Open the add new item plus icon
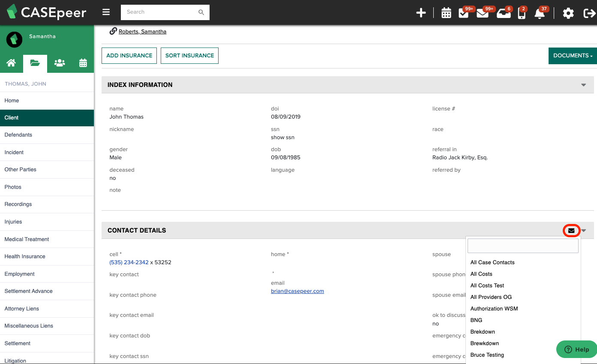597x364 pixels. coord(421,12)
